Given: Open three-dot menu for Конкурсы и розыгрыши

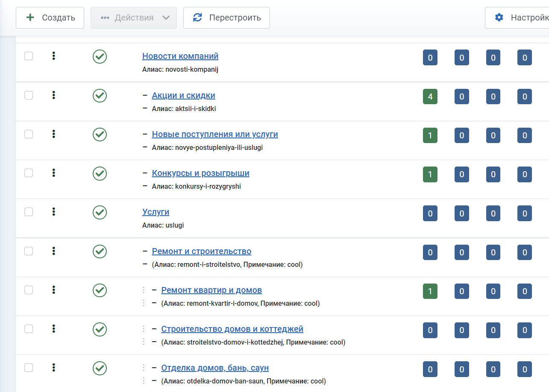Looking at the screenshot, I should 54,173.
